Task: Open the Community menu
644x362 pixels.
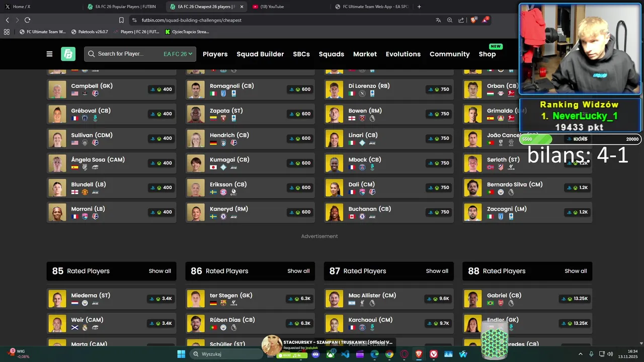Action: tap(449, 54)
